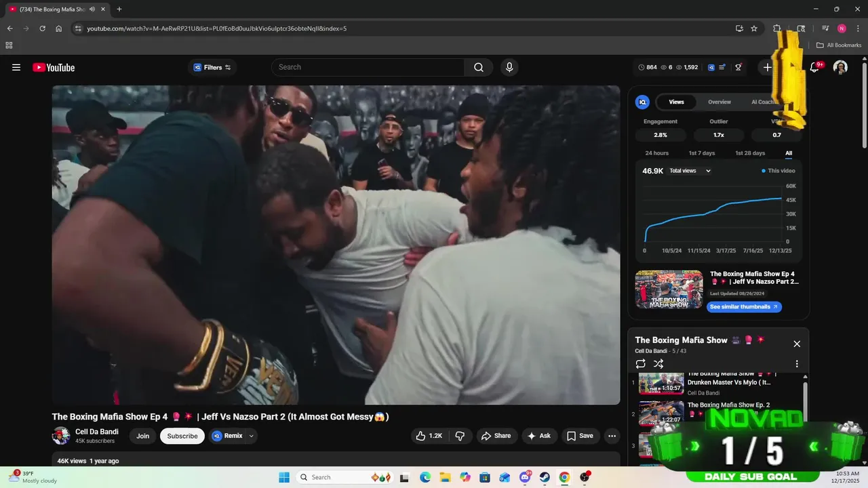Close the Boxing Mafia Show playlist panel
Viewport: 868px width, 488px height.
pos(797,344)
